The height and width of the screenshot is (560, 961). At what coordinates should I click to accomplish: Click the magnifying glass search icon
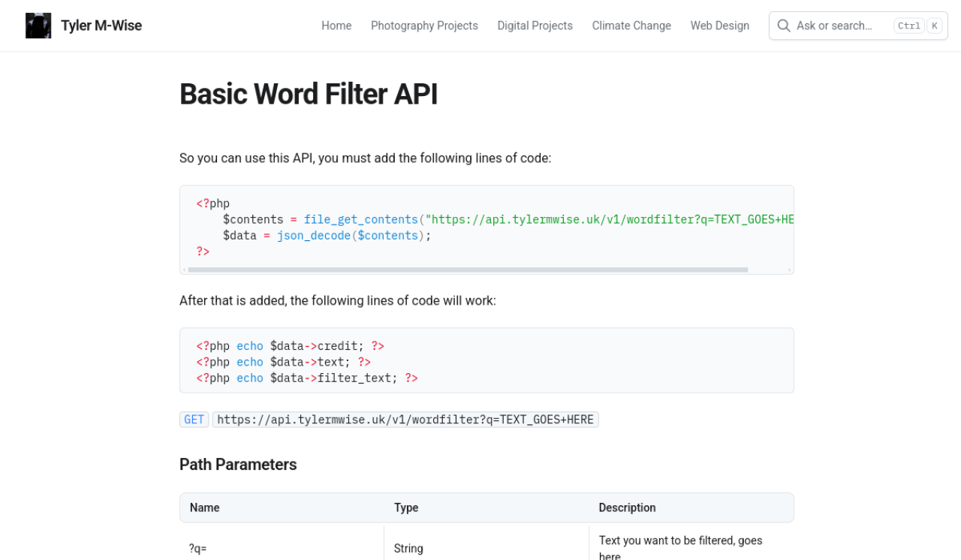784,26
